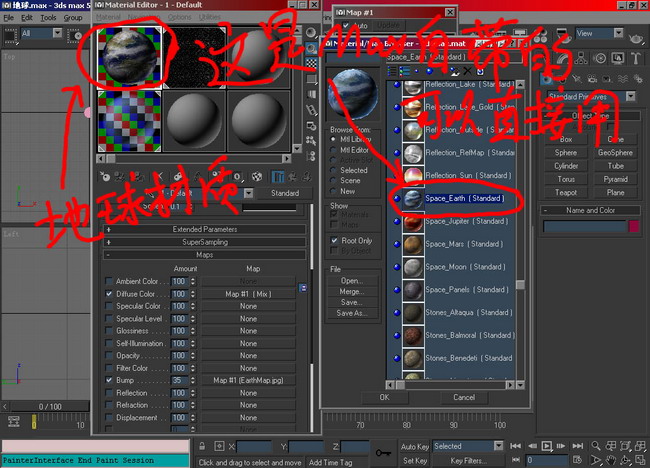Enable Ambient Color map checkbox
The image size is (650, 468).
click(109, 281)
